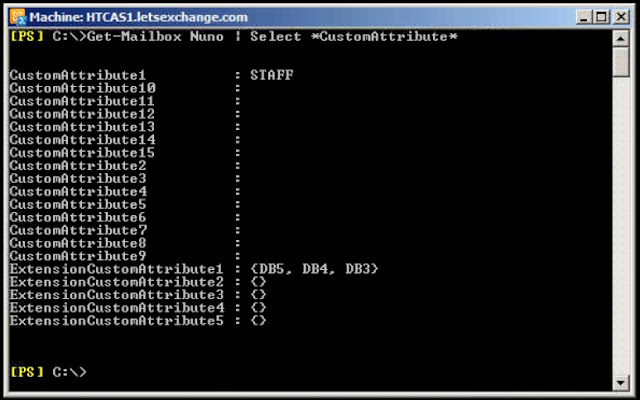Viewport: 640px width, 400px height.
Task: Click the bottom [PS] C:\> prompt
Action: click(x=48, y=372)
